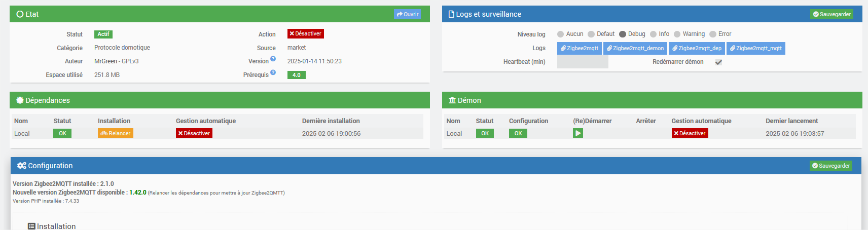Click the green 4.0 prerequisite badge
This screenshot has width=868, height=230.
297,75
